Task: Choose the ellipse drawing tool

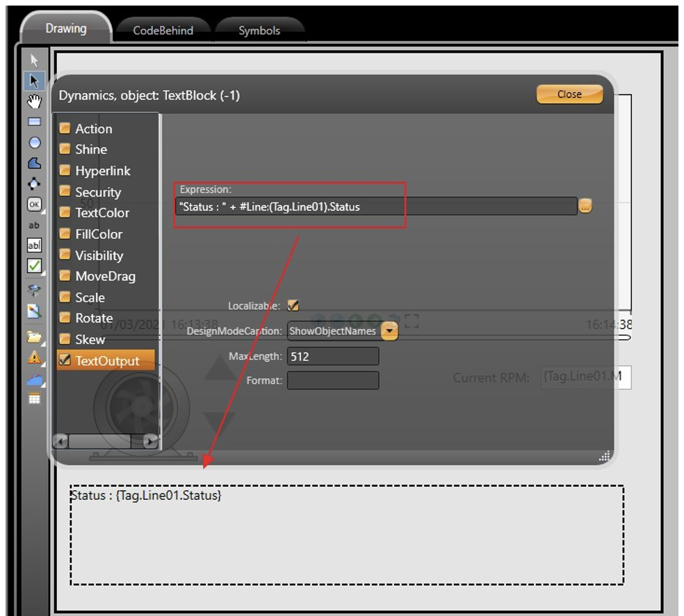Action: tap(35, 143)
